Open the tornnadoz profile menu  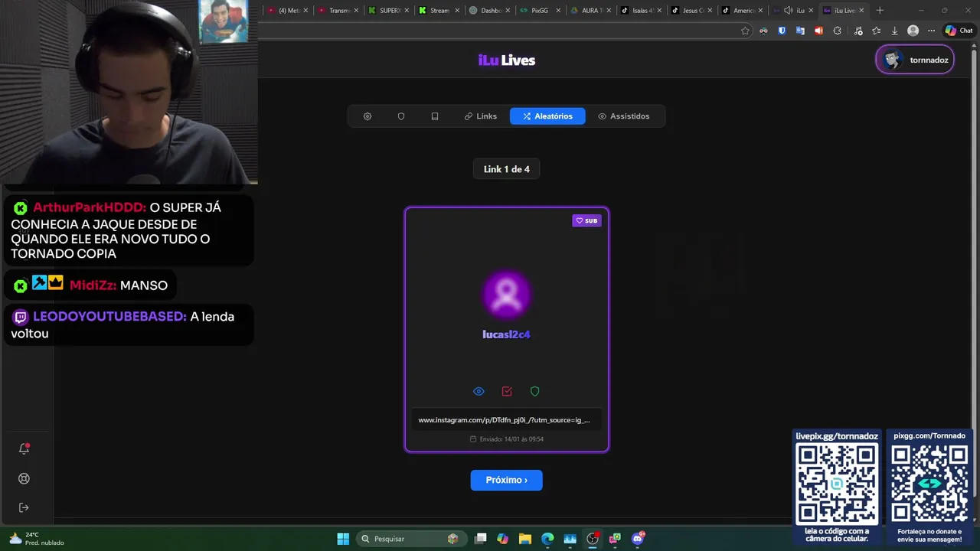(915, 60)
